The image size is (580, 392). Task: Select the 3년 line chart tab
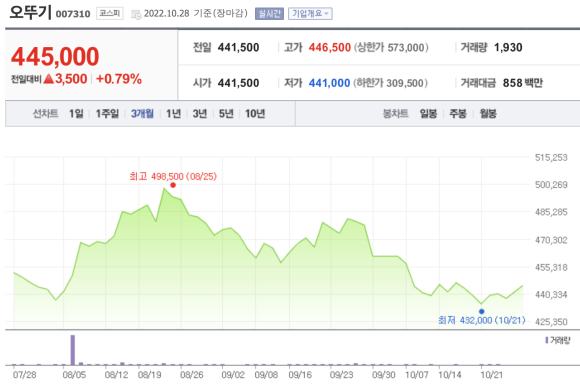click(199, 114)
